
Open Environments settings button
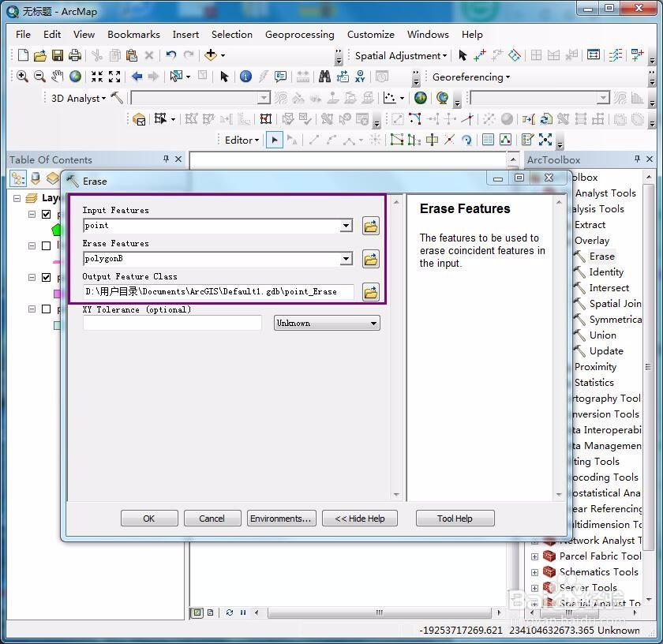tap(281, 519)
